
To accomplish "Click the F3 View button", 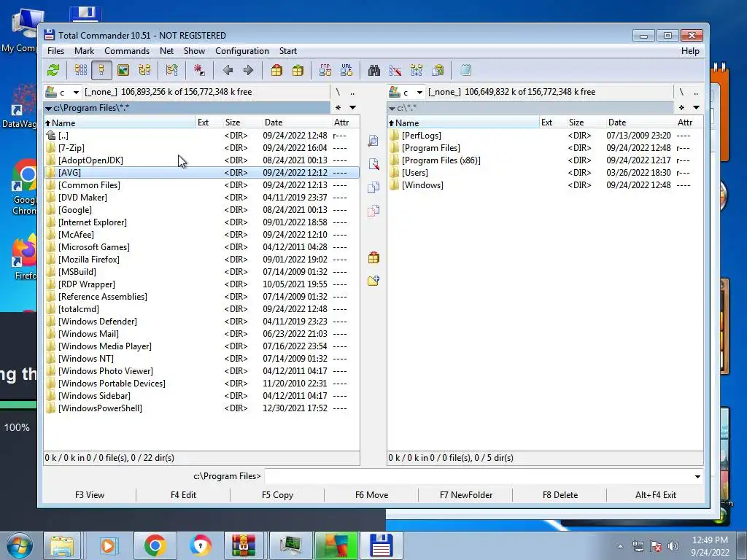I will (90, 495).
